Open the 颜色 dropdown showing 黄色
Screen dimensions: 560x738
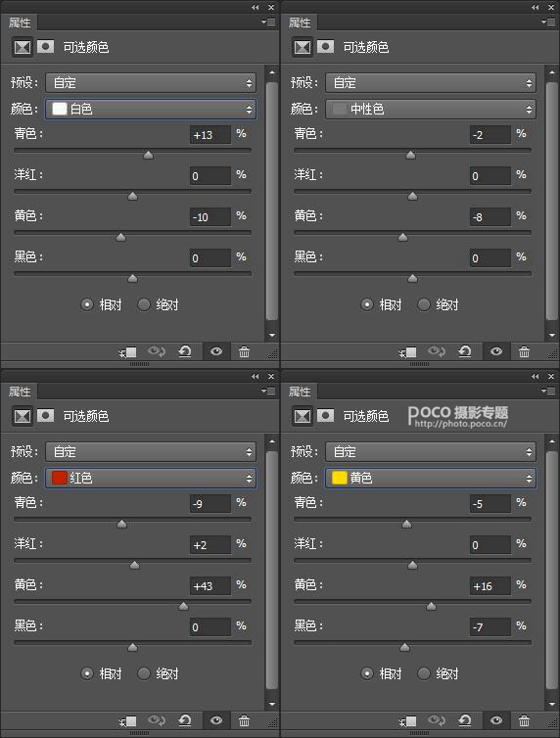pyautogui.click(x=431, y=479)
